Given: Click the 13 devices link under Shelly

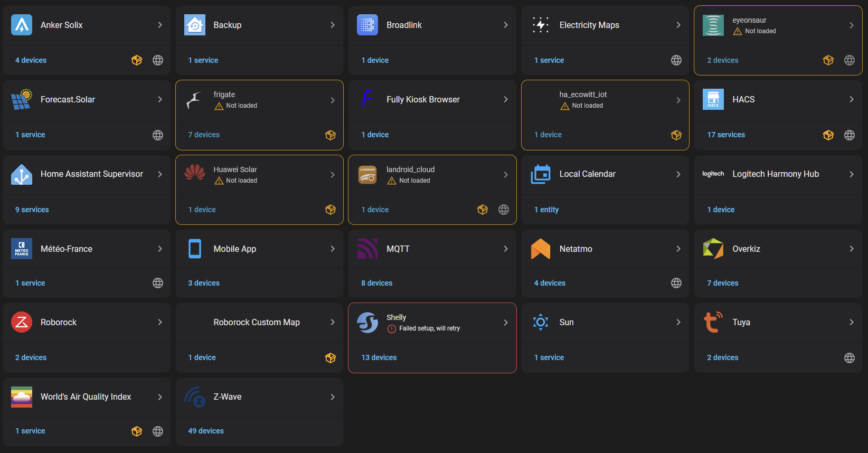Looking at the screenshot, I should pos(379,357).
